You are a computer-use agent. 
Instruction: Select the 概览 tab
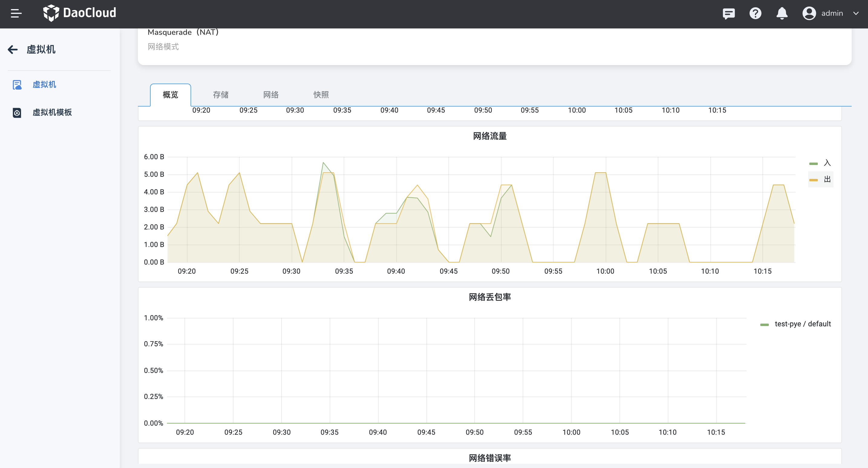[171, 95]
